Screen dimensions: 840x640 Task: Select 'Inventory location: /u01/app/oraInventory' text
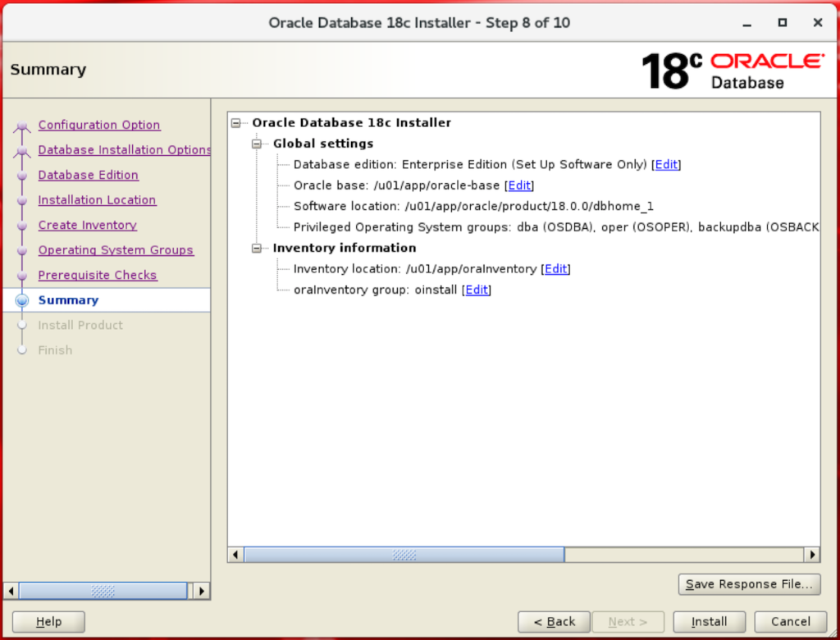tap(415, 269)
